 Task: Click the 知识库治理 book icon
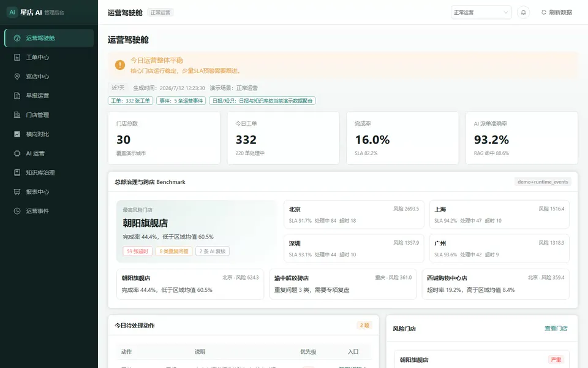pyautogui.click(x=17, y=172)
